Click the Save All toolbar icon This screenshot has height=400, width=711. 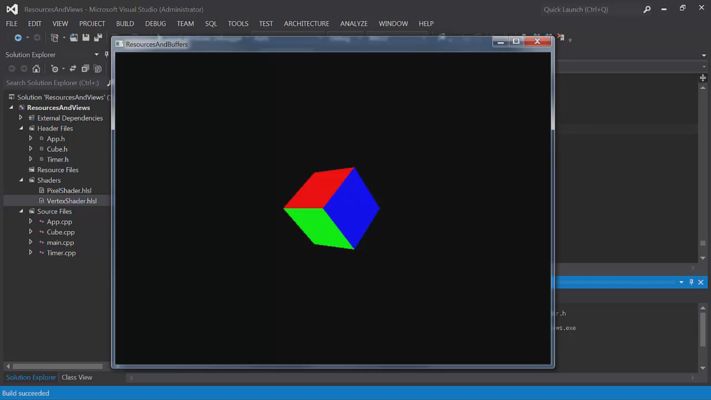tap(98, 38)
